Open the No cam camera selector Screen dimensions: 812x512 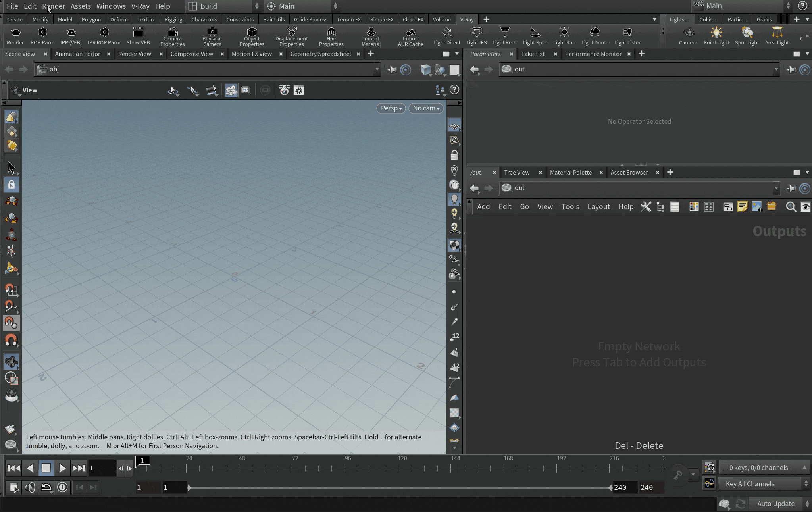click(425, 108)
